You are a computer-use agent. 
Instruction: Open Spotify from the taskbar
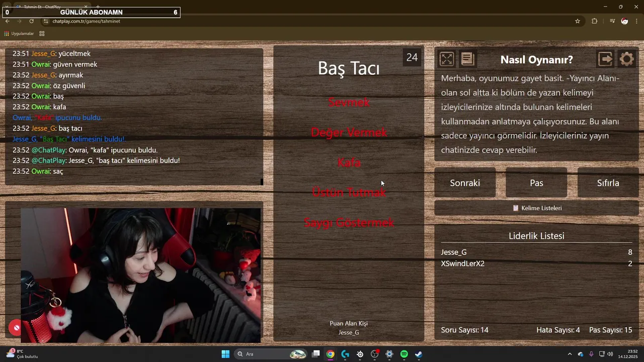[x=404, y=354]
